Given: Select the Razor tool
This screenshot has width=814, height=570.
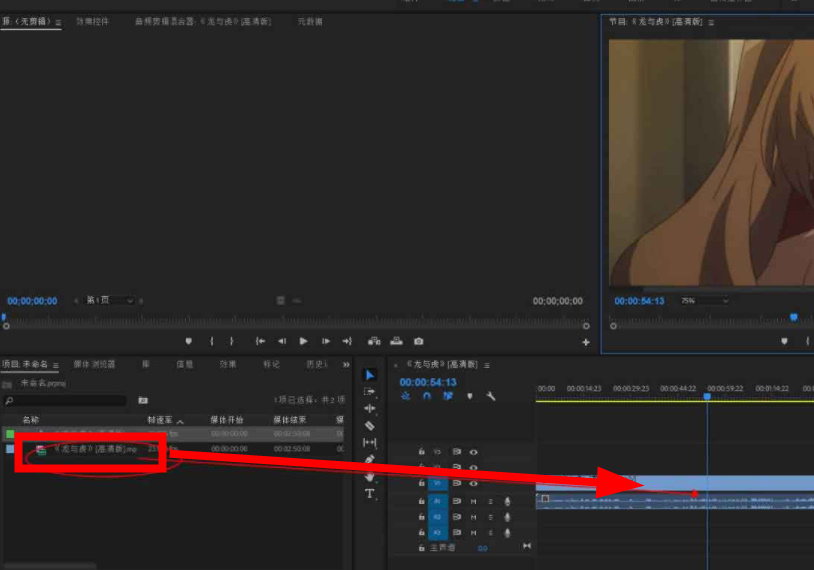Looking at the screenshot, I should [x=370, y=425].
